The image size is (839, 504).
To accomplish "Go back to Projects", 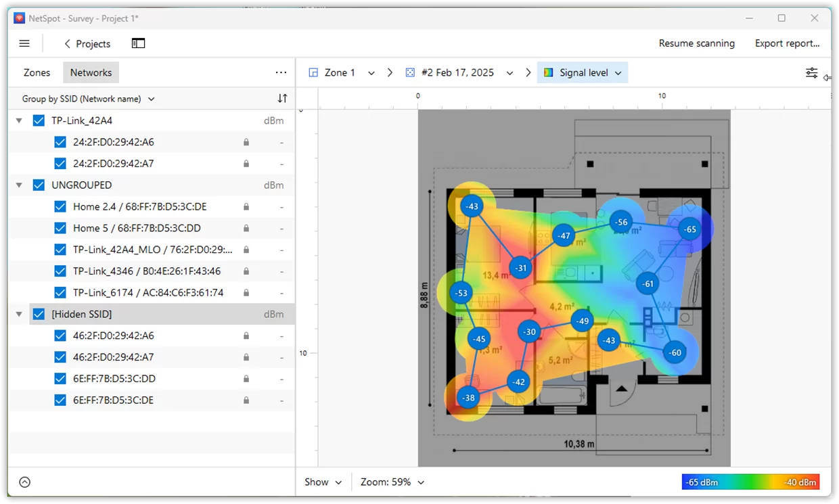I will point(87,43).
